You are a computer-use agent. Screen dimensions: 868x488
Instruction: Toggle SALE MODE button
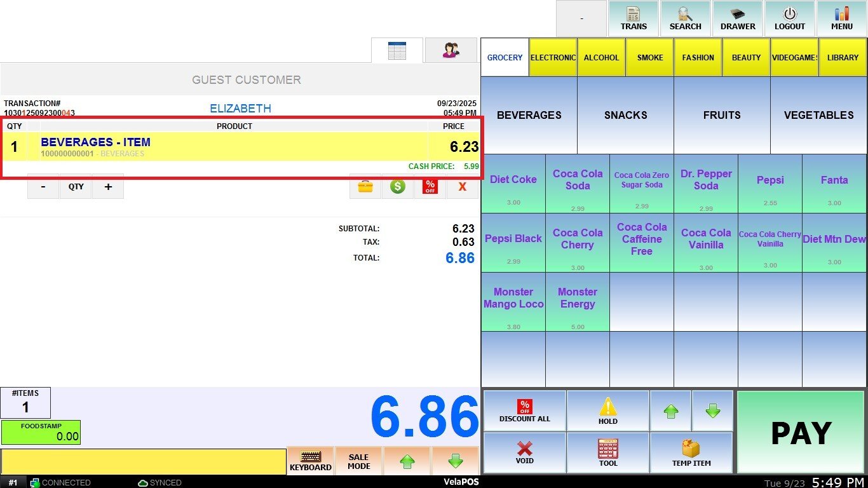coord(358,461)
